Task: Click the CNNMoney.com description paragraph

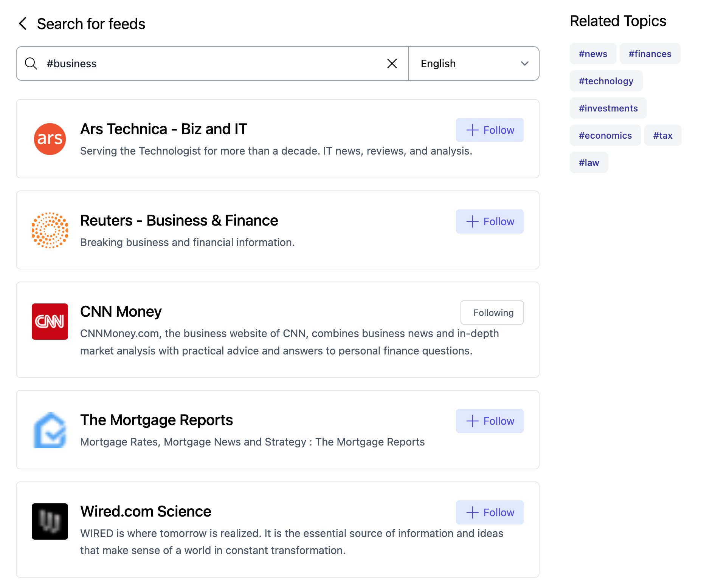Action: coord(290,342)
